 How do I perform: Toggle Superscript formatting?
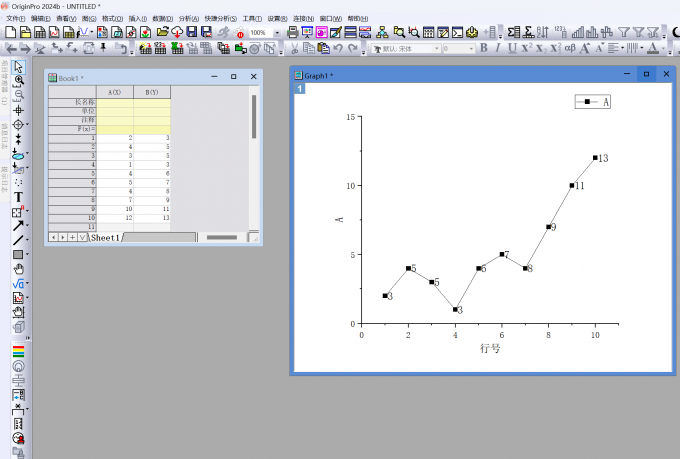tap(526, 48)
